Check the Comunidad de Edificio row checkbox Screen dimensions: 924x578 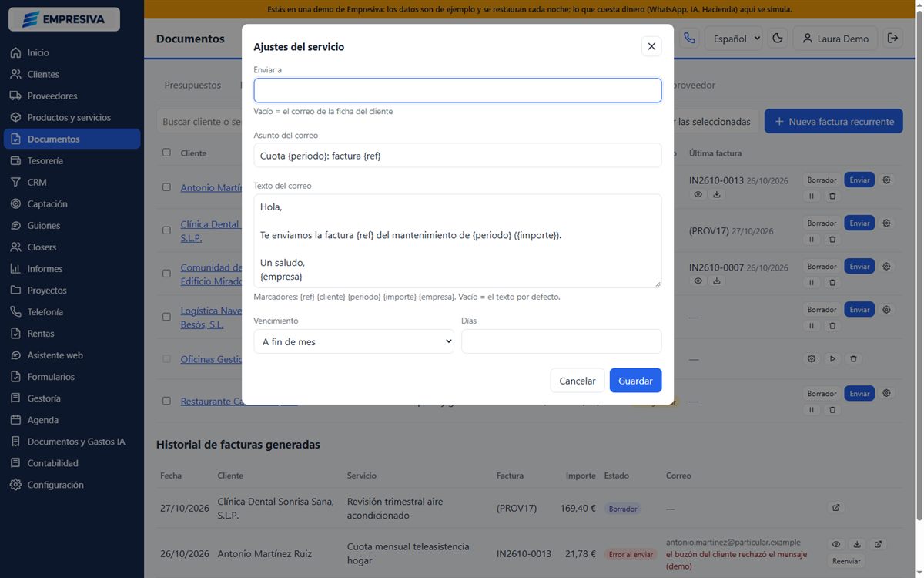click(166, 273)
